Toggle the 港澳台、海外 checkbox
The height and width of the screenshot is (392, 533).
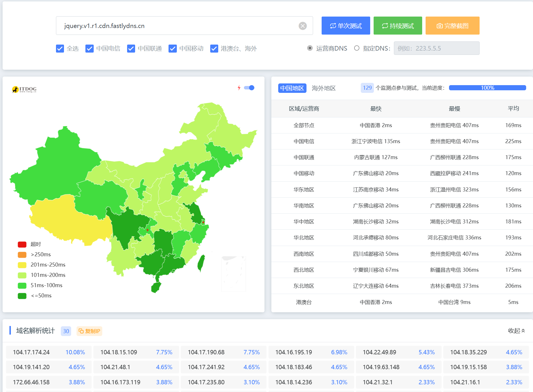click(214, 49)
